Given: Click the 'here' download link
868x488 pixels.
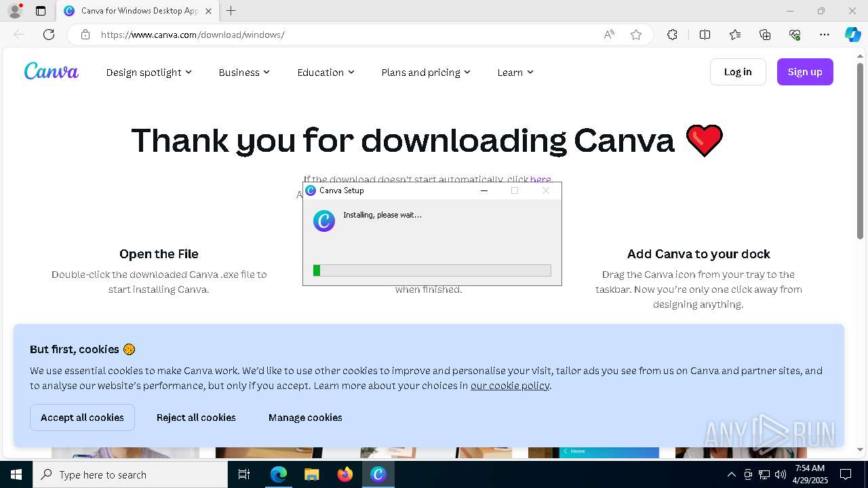Looking at the screenshot, I should (540, 179).
